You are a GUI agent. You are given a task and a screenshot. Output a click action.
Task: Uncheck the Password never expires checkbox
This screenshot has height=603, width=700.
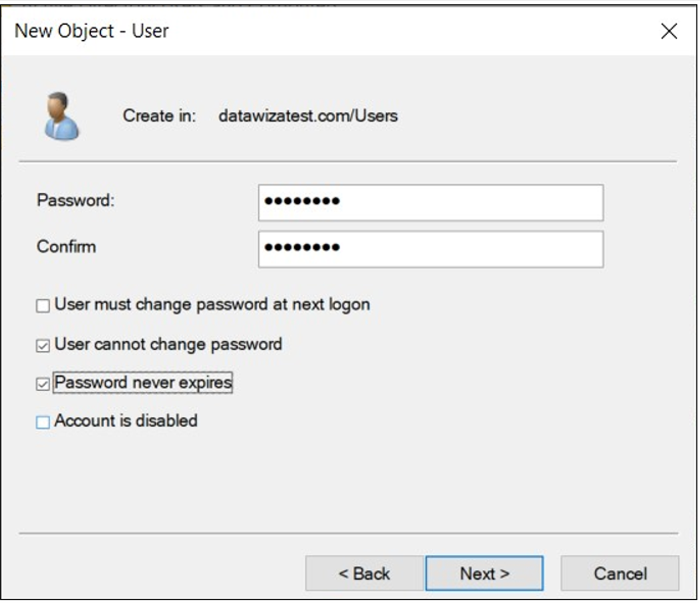click(x=43, y=384)
